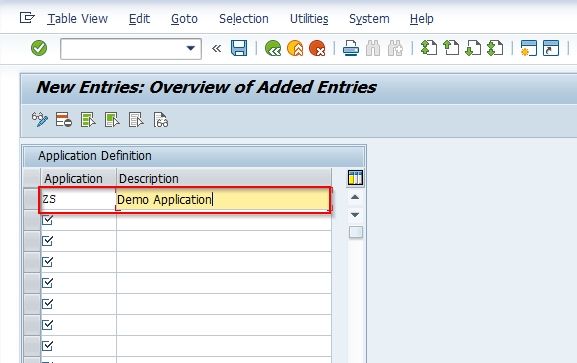The width and height of the screenshot is (577, 363).
Task: Click the green Back arrow icon
Action: pos(273,48)
